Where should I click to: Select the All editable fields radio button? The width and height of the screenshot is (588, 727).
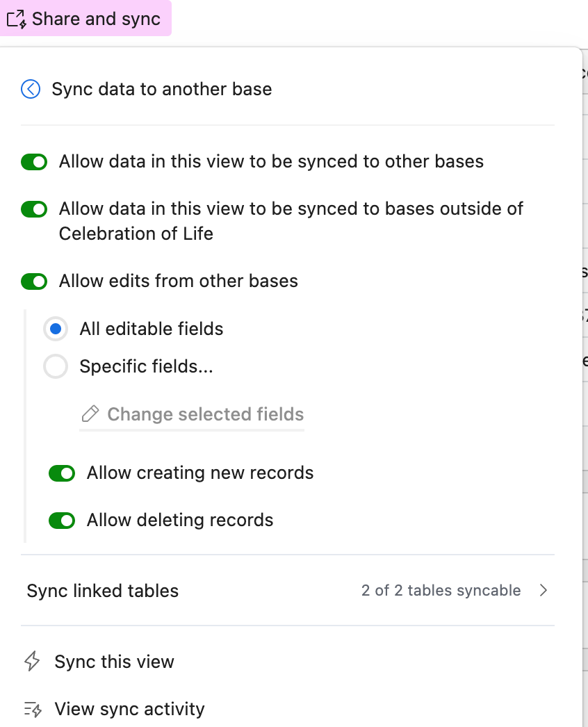pos(56,329)
